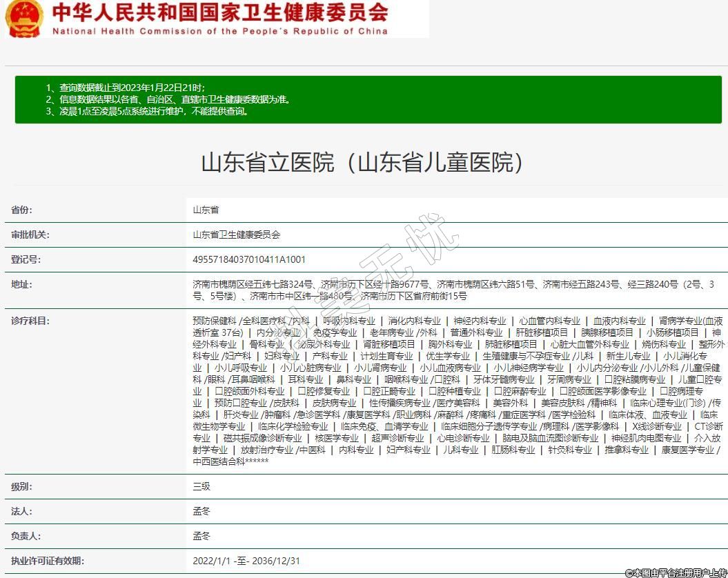Screen dimensions: 728x578
Task: Click the registration number 49557184037010411A1001
Action: click(249, 259)
